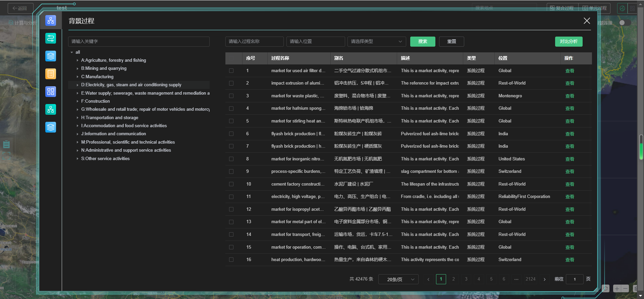Open the 请选择类型 type dropdown

click(377, 42)
